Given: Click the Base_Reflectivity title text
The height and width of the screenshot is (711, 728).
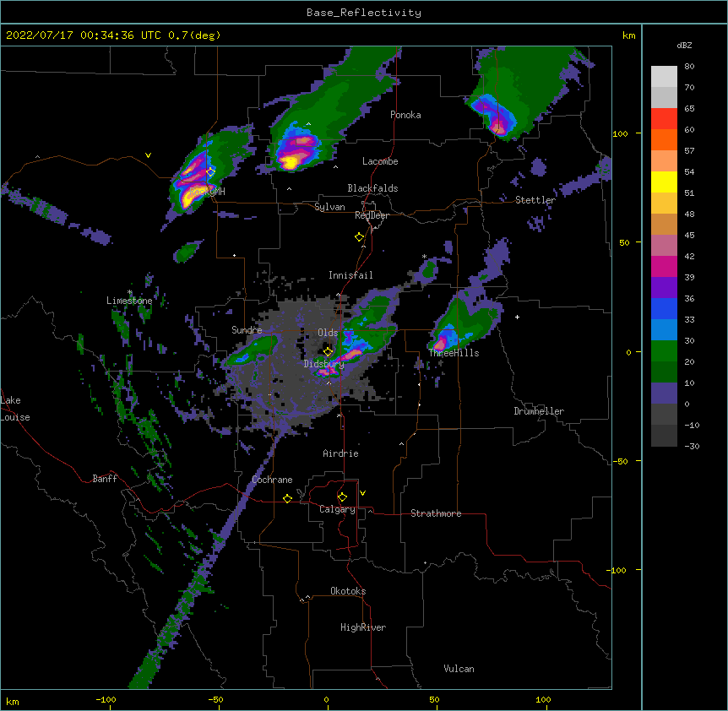Looking at the screenshot, I should pyautogui.click(x=364, y=13).
